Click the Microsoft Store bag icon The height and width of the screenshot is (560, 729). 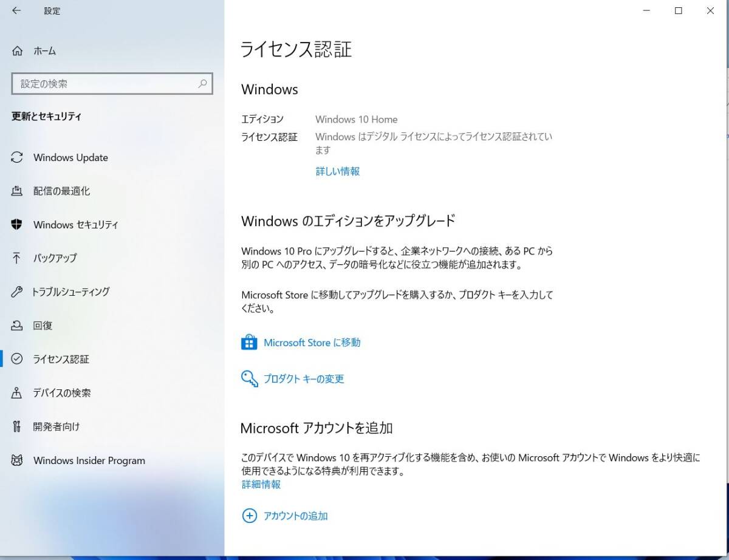pos(249,343)
